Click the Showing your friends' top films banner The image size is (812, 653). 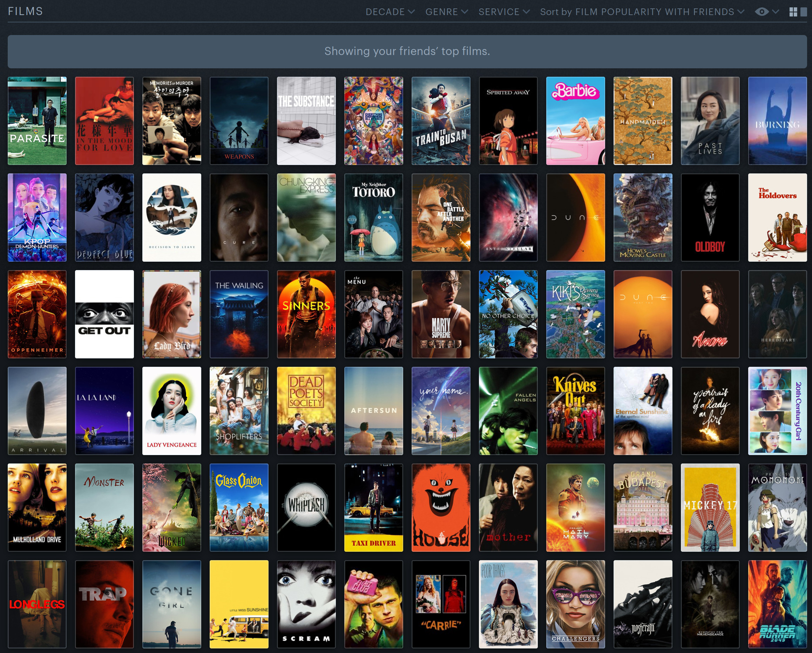(x=407, y=51)
